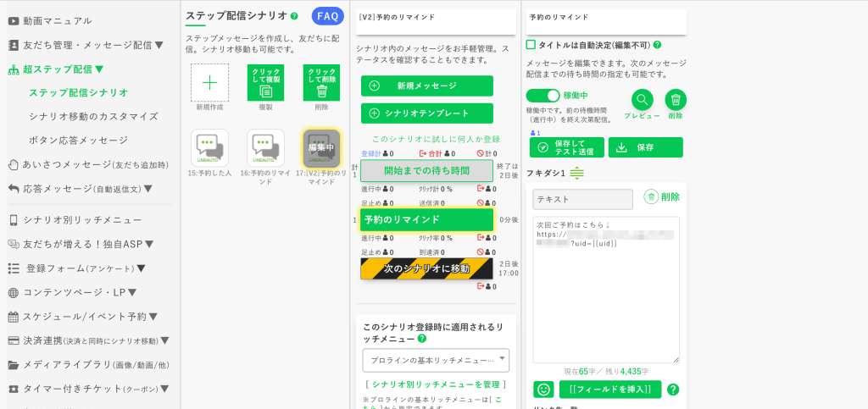The image size is (868, 409).
Task: Click the シナリオテンプレート button
Action: pyautogui.click(x=427, y=113)
